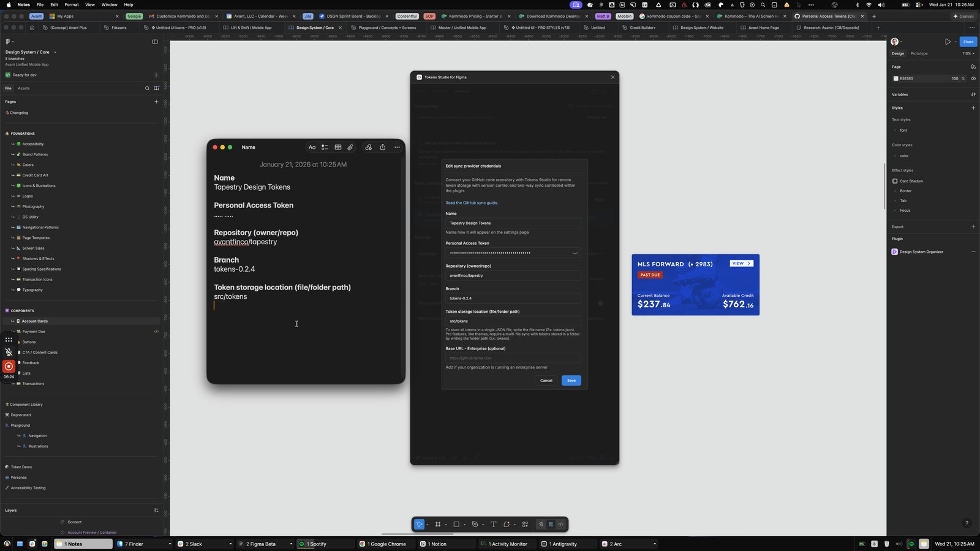Screen dimensions: 980x551
Task: Expand the Design System / Core file dropdown
Action: pyautogui.click(x=55, y=52)
